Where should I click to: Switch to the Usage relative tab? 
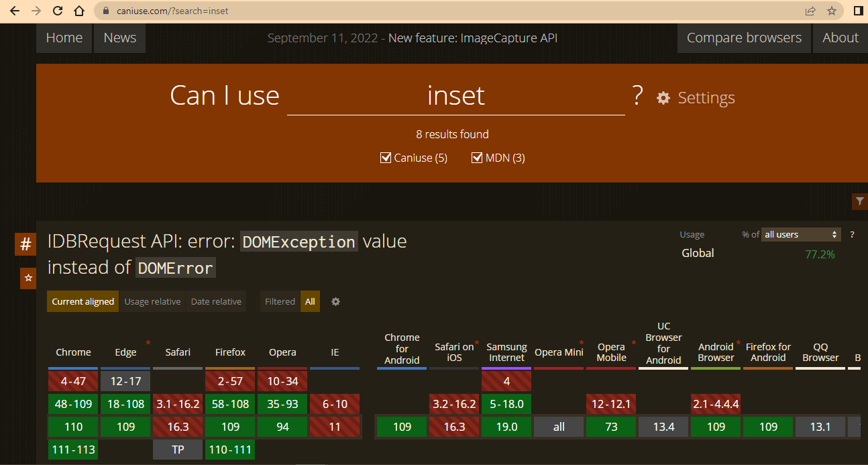coord(152,301)
